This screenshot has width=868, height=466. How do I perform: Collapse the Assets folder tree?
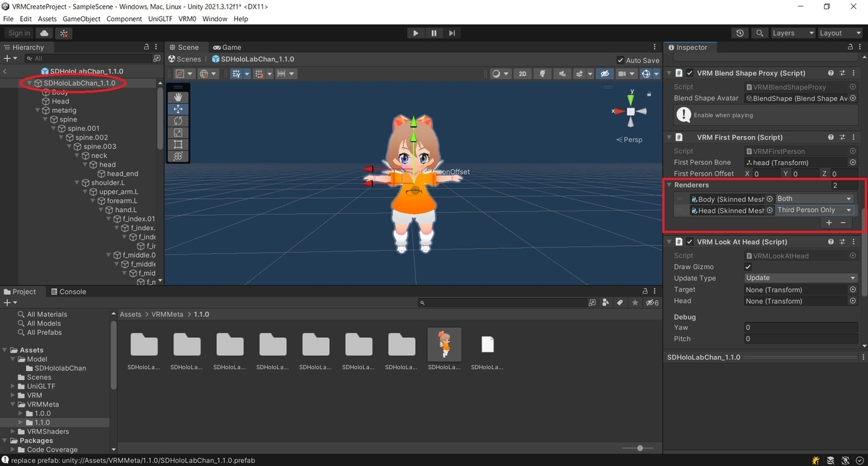click(6, 350)
